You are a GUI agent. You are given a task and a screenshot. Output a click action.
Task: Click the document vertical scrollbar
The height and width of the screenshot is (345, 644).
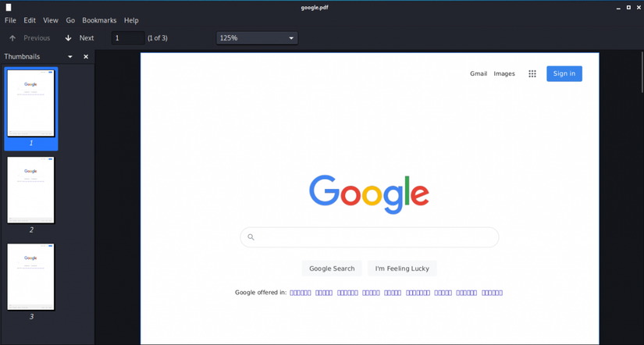point(642,73)
